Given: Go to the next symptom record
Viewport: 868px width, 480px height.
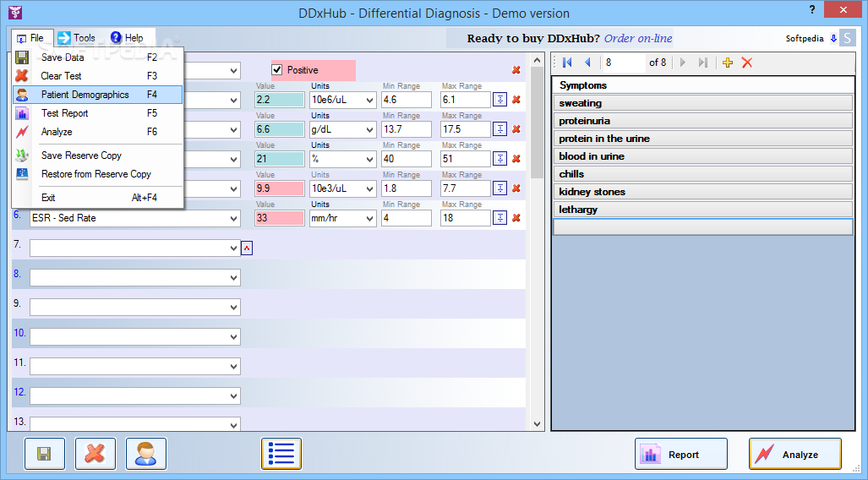Looking at the screenshot, I should (x=683, y=63).
